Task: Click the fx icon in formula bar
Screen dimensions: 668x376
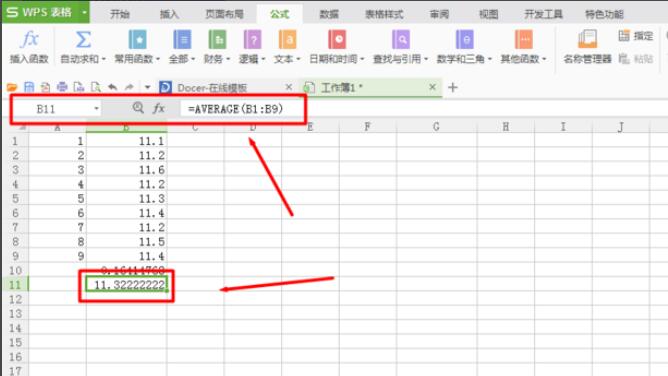Action: coord(159,108)
